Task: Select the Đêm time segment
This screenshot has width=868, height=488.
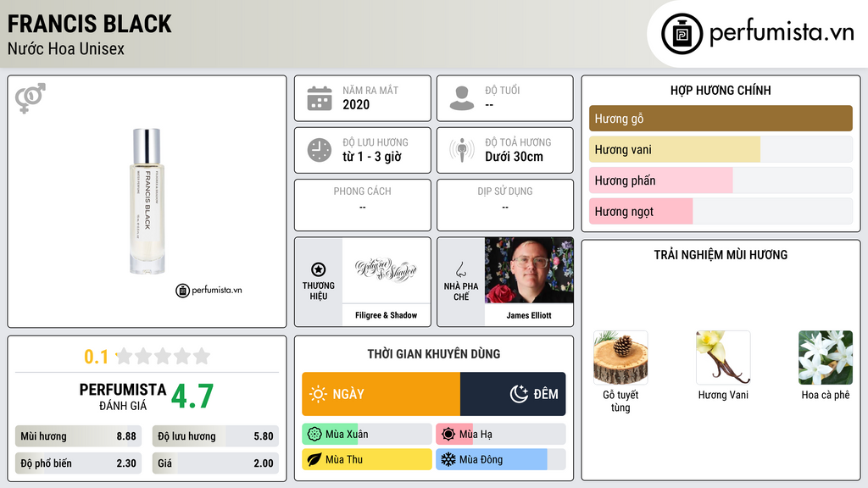Action: [x=513, y=394]
